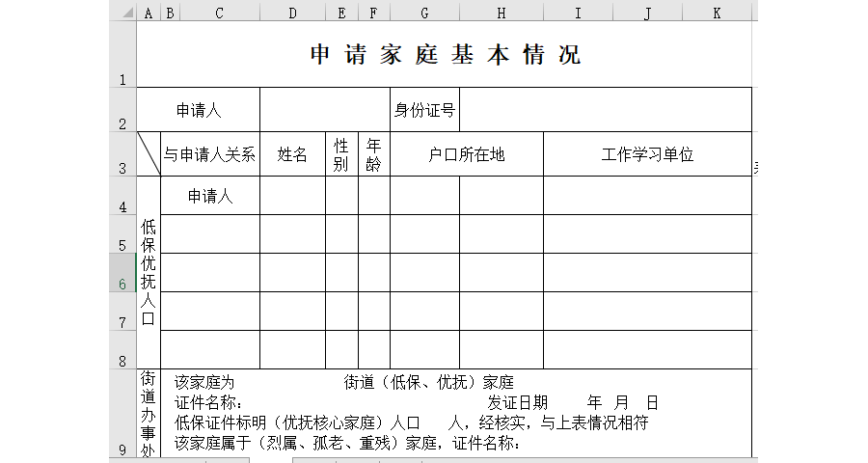Click the empty 工作学习单位 cell in row 5
Screen dimensions: 868x463
coord(648,234)
